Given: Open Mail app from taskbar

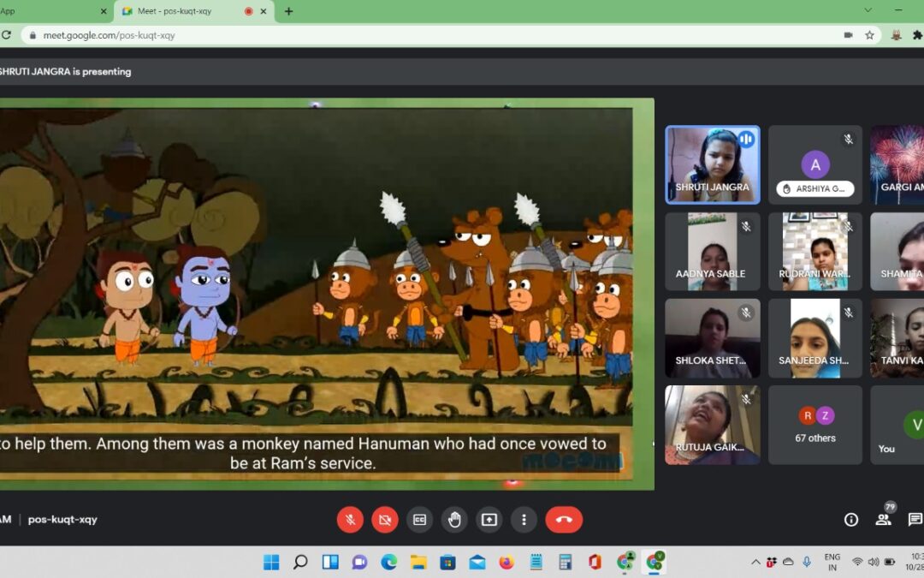Looking at the screenshot, I should tap(477, 562).
